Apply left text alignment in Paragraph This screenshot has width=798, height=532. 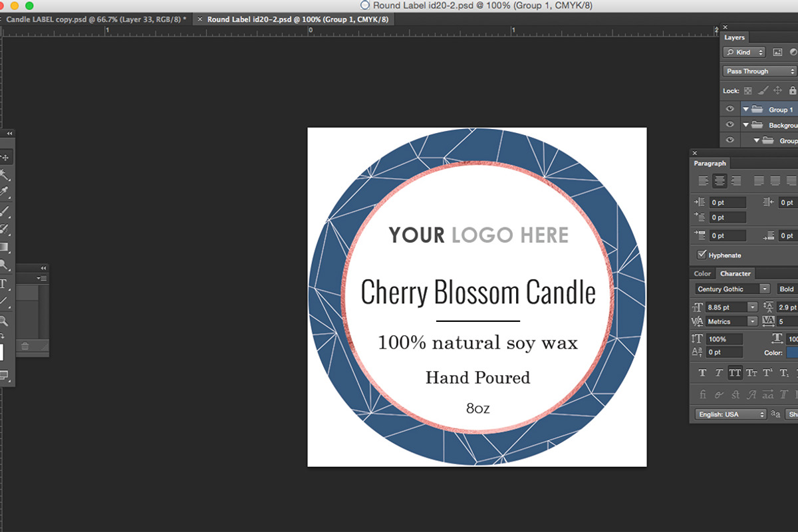pos(703,181)
